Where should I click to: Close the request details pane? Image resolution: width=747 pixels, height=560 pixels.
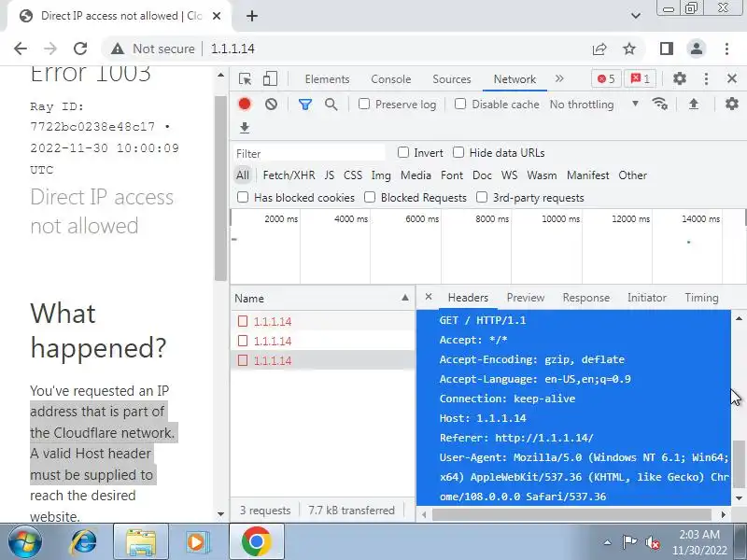(x=429, y=297)
